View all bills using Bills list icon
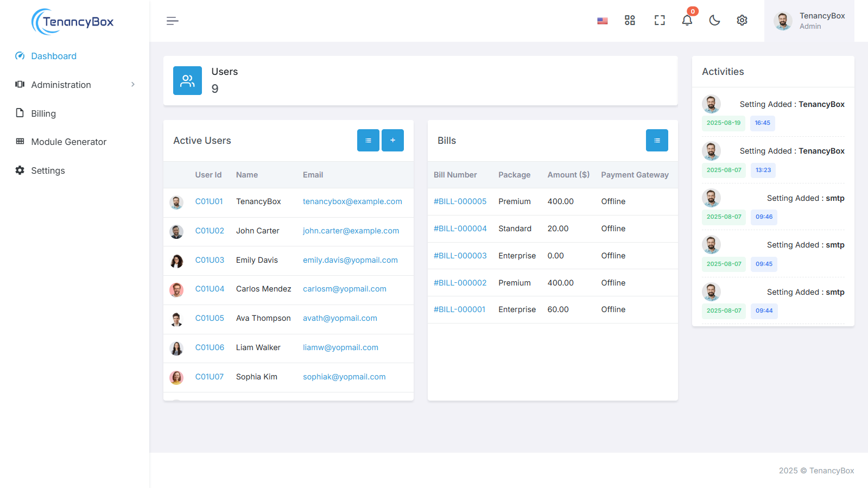 [657, 141]
